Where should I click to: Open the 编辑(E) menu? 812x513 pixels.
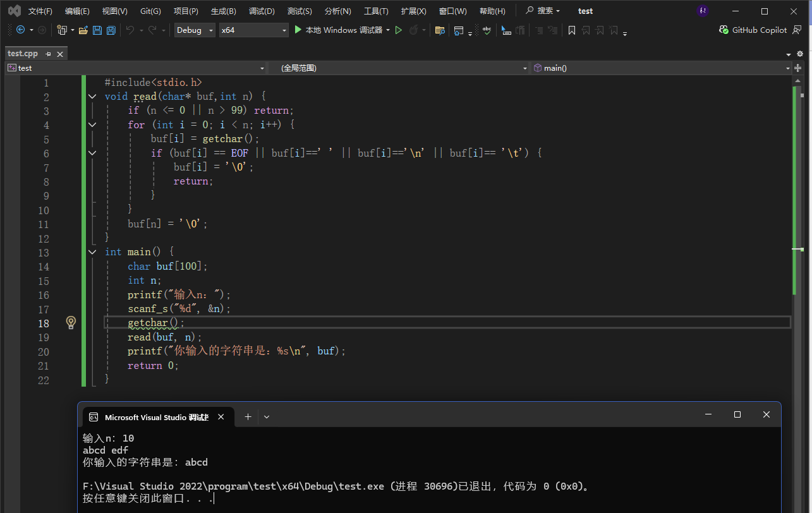[77, 11]
